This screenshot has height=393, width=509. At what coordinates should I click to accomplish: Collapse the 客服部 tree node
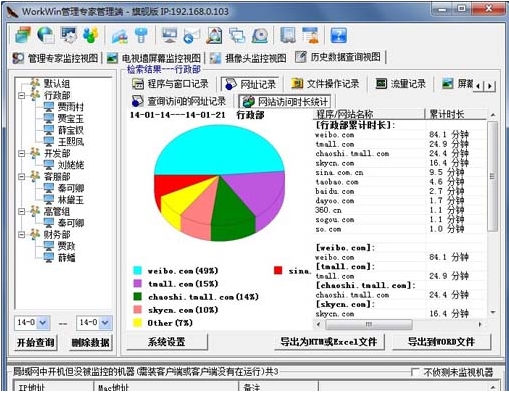pyautogui.click(x=22, y=177)
